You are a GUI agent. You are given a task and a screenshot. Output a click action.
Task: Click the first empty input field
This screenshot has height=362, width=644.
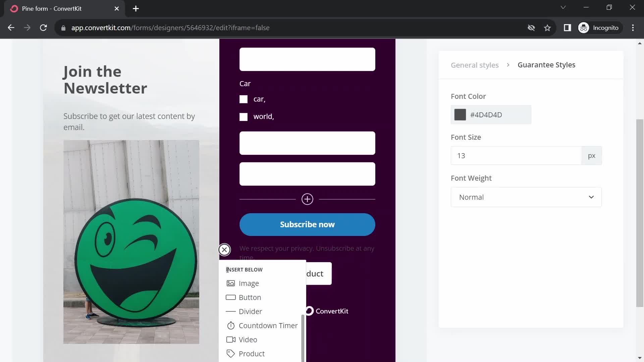tap(307, 59)
